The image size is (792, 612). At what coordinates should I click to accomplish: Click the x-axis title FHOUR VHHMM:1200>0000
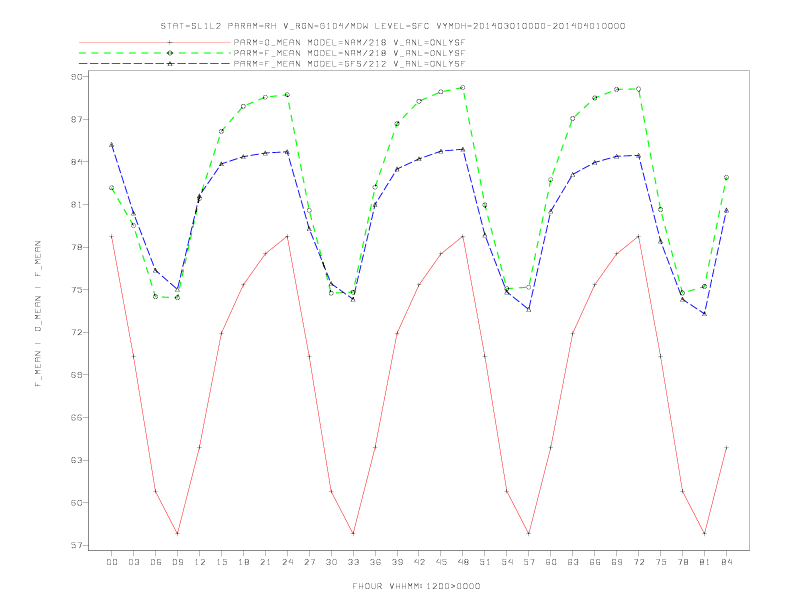pyautogui.click(x=416, y=586)
